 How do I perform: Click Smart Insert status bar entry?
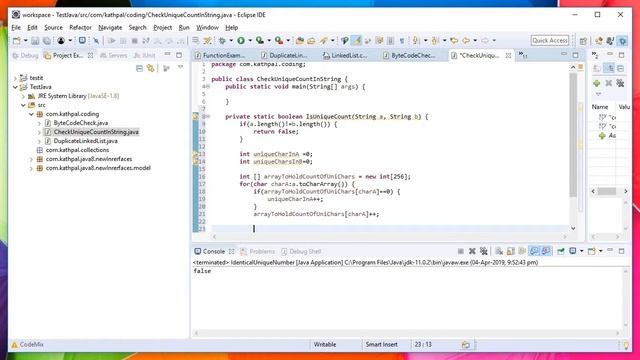[x=381, y=345]
